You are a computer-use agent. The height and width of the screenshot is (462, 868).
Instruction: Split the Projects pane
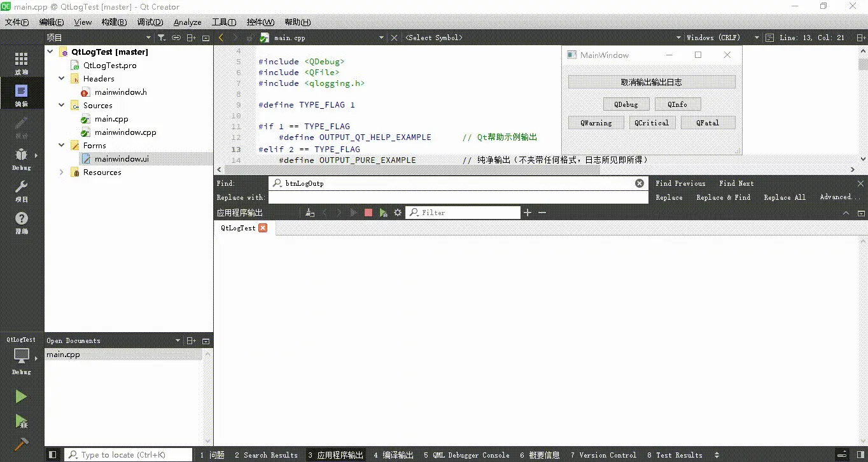[192, 38]
